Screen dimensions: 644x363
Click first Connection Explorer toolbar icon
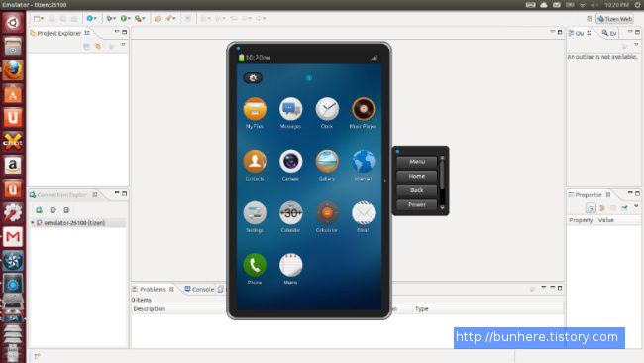39,210
